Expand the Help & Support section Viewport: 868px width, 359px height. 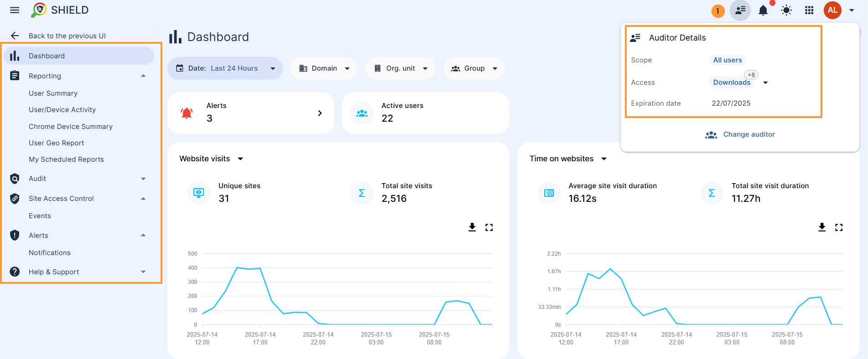[143, 272]
